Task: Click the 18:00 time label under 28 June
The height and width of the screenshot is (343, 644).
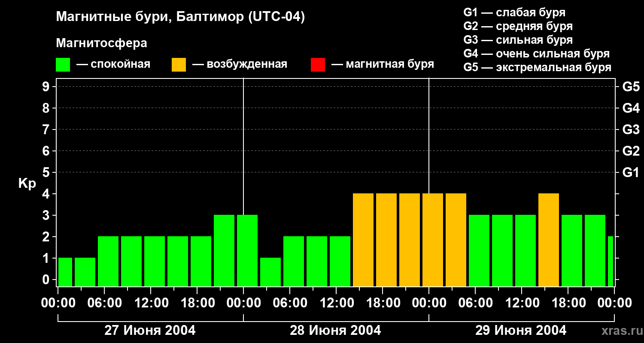Action: click(383, 303)
